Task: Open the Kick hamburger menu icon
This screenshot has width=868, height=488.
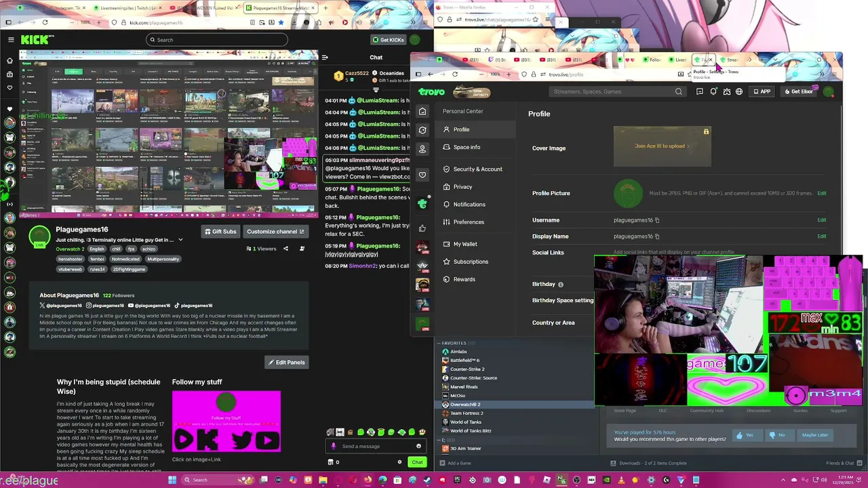Action: (11, 40)
